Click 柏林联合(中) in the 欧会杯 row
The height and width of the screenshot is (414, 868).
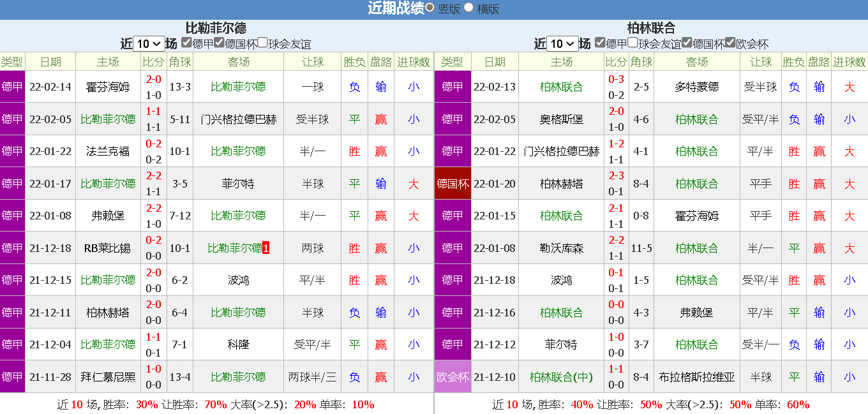point(562,377)
